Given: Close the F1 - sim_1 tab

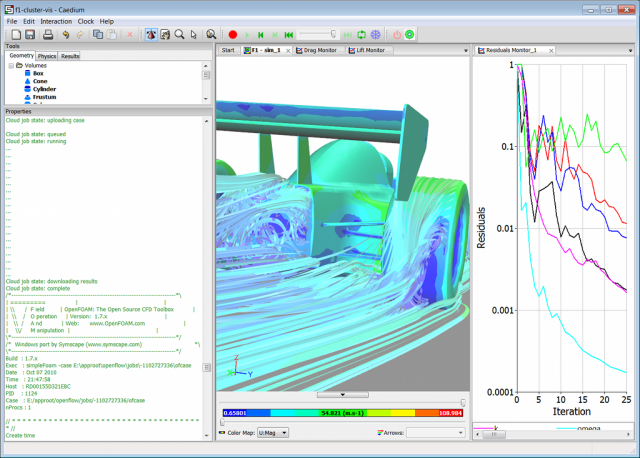Looking at the screenshot, I should [x=288, y=51].
